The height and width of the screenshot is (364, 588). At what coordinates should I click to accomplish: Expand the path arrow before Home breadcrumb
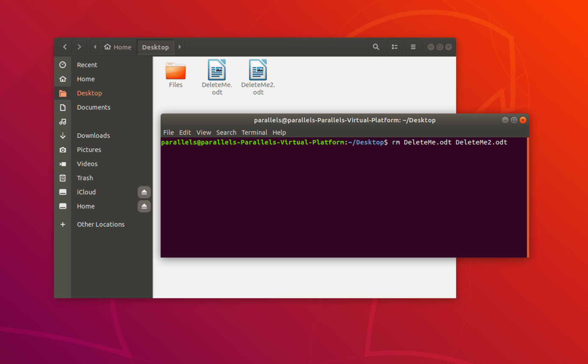(x=94, y=47)
